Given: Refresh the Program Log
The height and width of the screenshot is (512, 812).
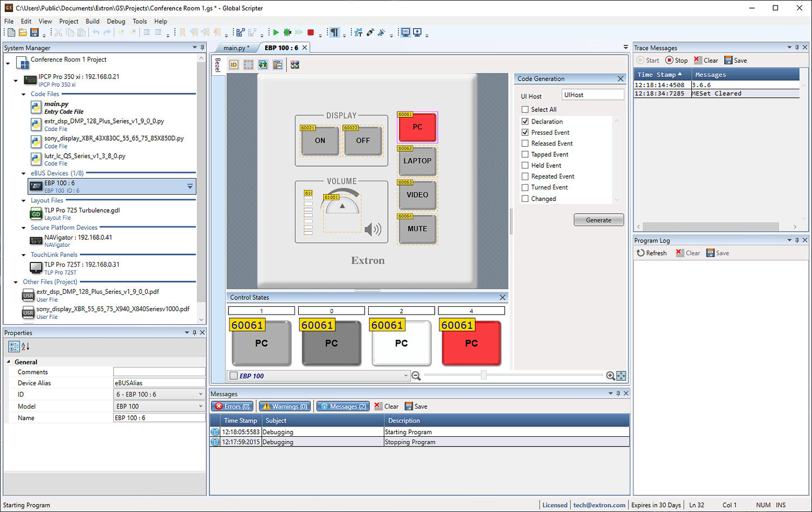Looking at the screenshot, I should coord(652,253).
